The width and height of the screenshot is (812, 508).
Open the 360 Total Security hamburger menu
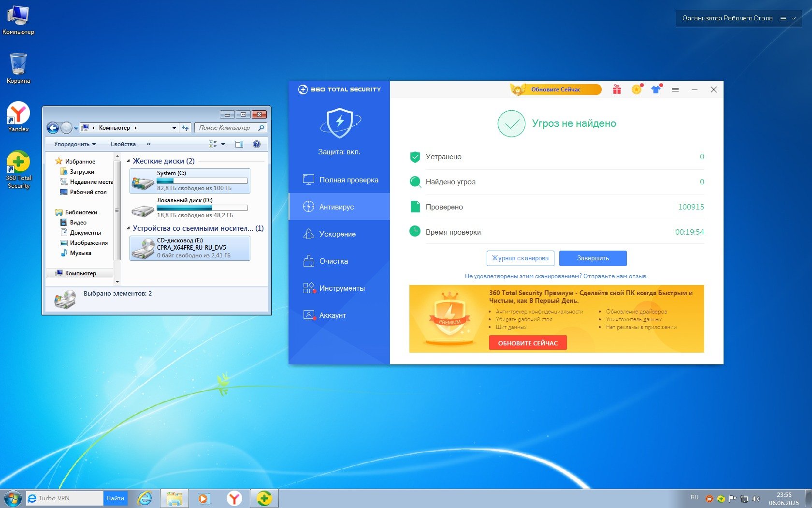(x=675, y=90)
